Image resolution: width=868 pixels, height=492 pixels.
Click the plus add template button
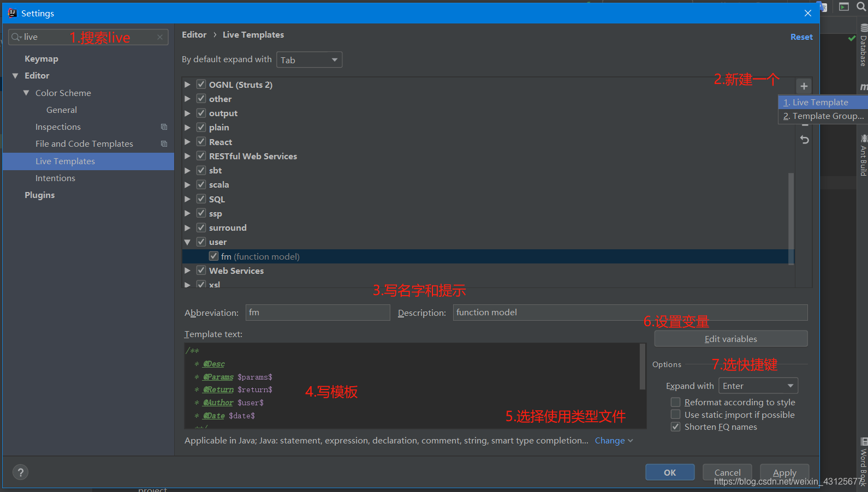tap(804, 86)
